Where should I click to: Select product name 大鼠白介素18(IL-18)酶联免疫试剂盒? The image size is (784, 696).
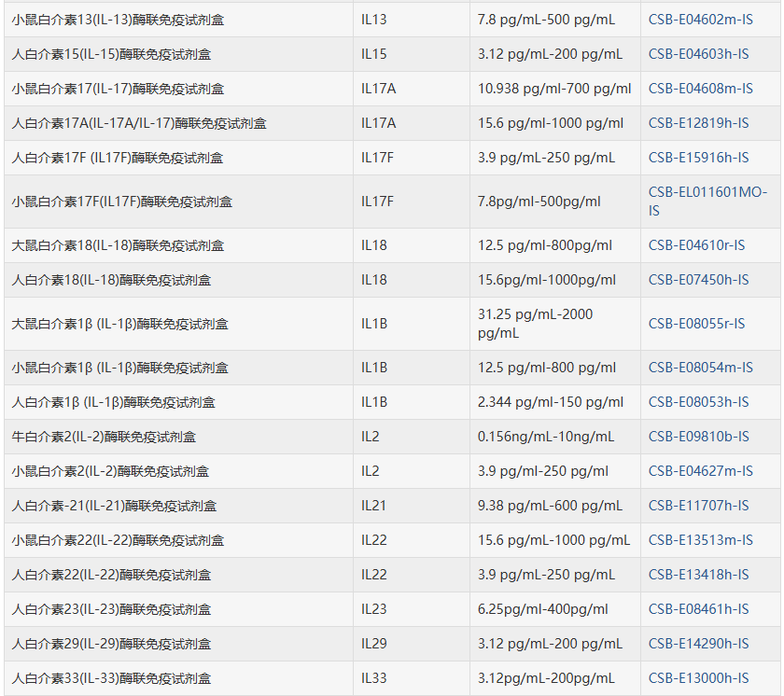[x=118, y=245]
